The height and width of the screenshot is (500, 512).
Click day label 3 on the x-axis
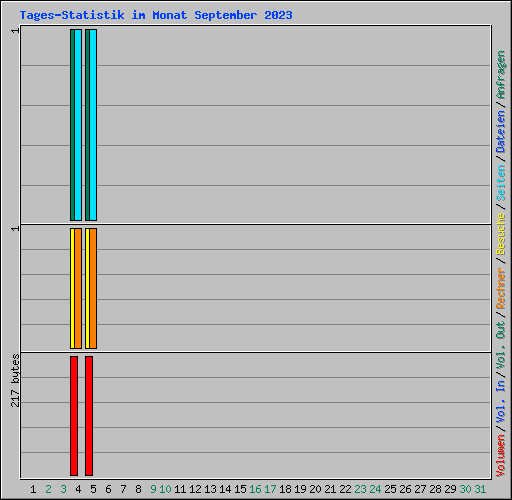click(63, 489)
